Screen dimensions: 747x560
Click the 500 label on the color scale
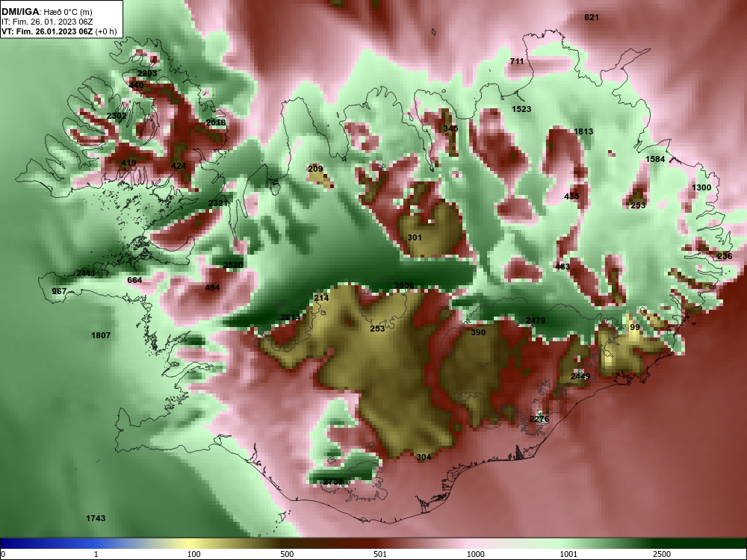click(288, 554)
